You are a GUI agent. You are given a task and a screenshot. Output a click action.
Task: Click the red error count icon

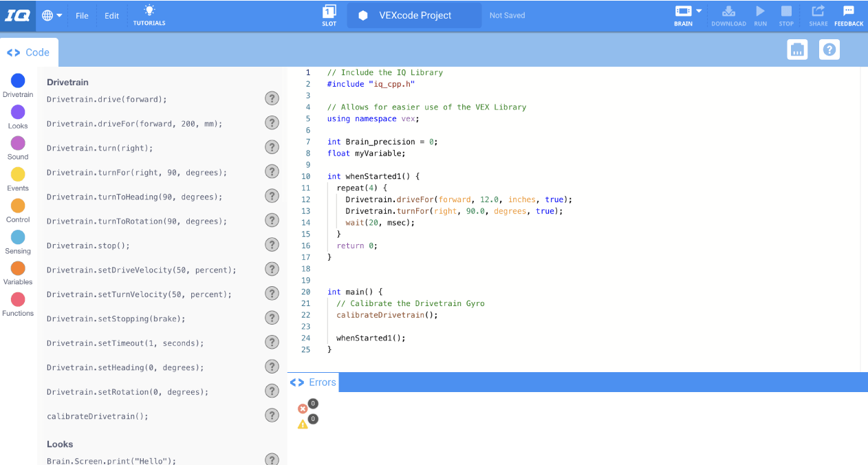point(303,409)
